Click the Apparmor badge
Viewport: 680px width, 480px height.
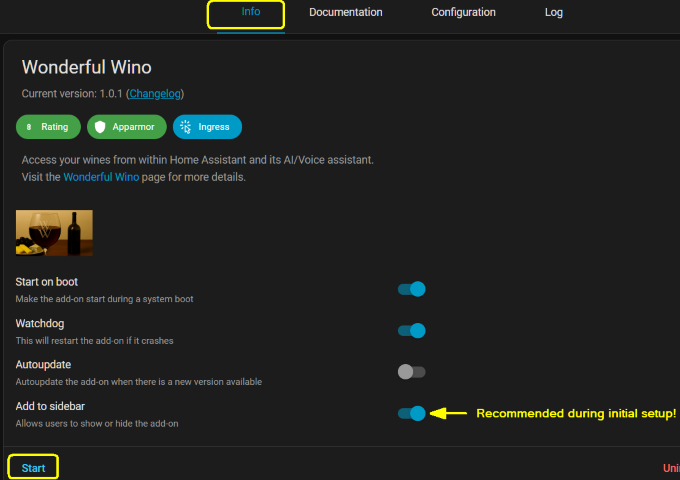(x=127, y=127)
